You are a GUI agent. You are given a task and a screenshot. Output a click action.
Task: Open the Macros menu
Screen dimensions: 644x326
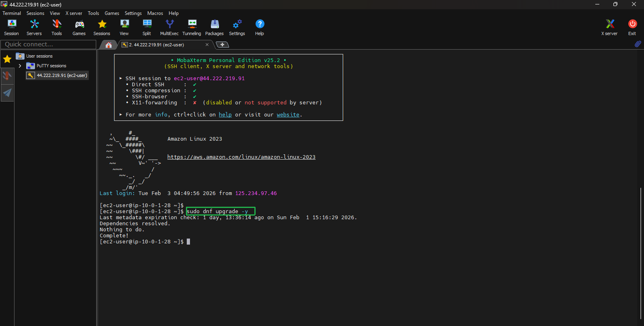tap(155, 13)
